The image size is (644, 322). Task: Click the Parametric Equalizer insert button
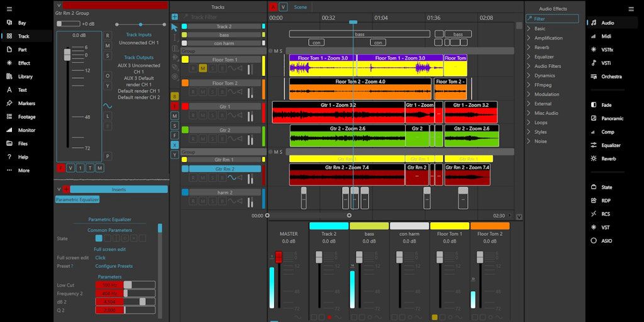click(77, 199)
